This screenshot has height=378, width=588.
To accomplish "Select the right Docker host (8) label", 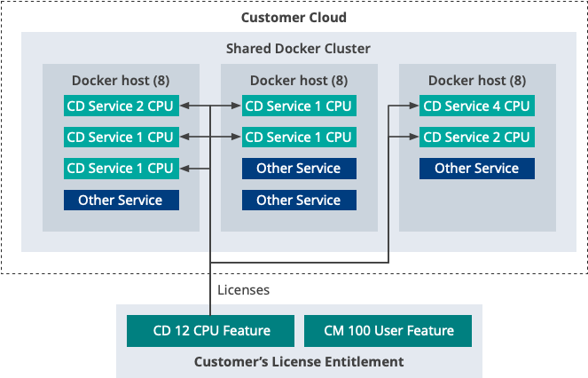I will pyautogui.click(x=476, y=80).
